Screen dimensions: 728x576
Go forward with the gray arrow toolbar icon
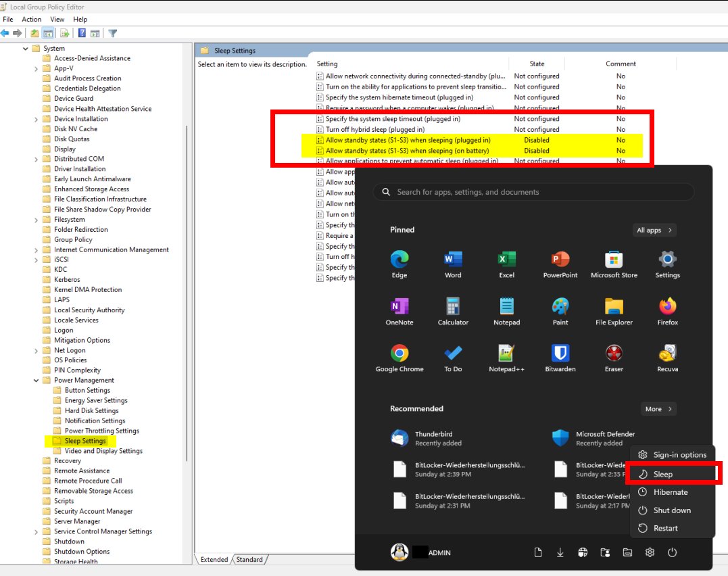coord(17,33)
